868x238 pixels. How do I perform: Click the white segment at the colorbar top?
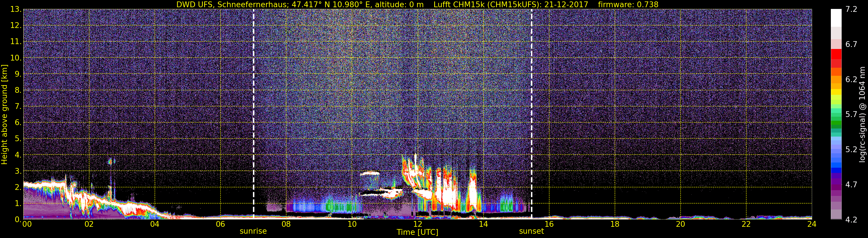(836, 18)
